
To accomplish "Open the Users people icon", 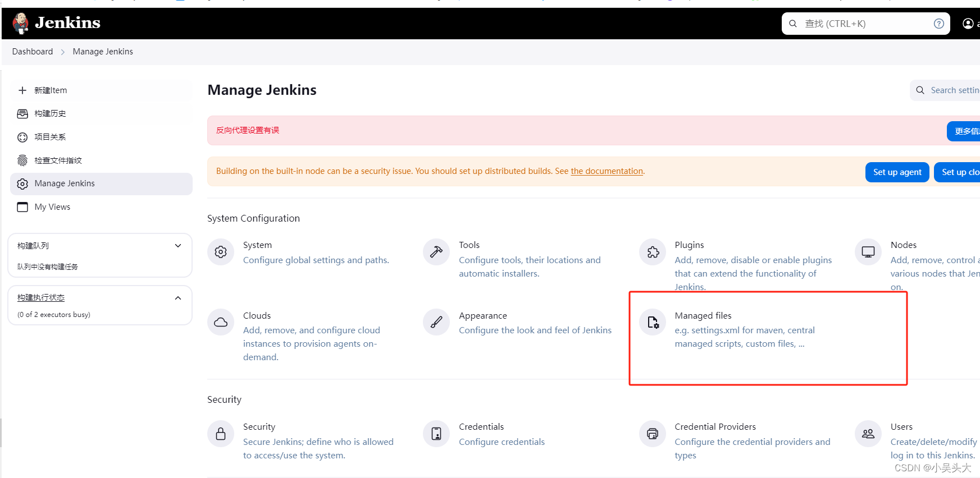I will [x=868, y=434].
